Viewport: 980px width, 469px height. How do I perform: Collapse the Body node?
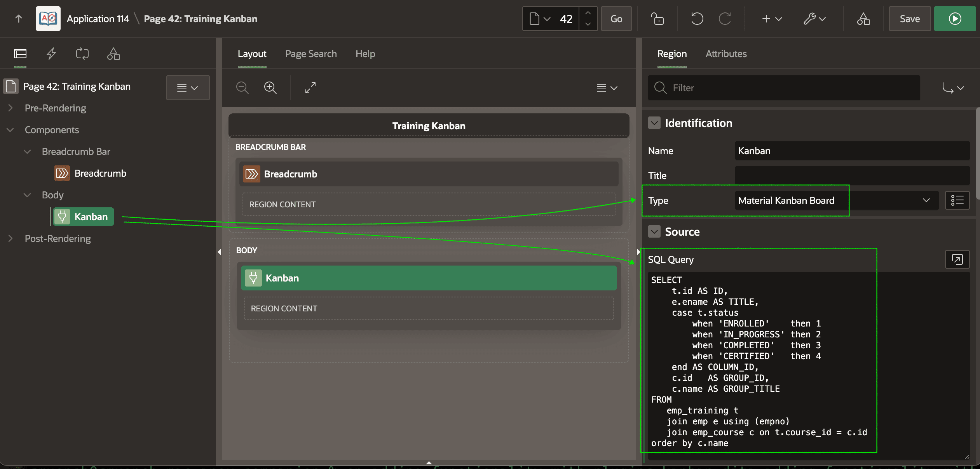[x=27, y=195]
